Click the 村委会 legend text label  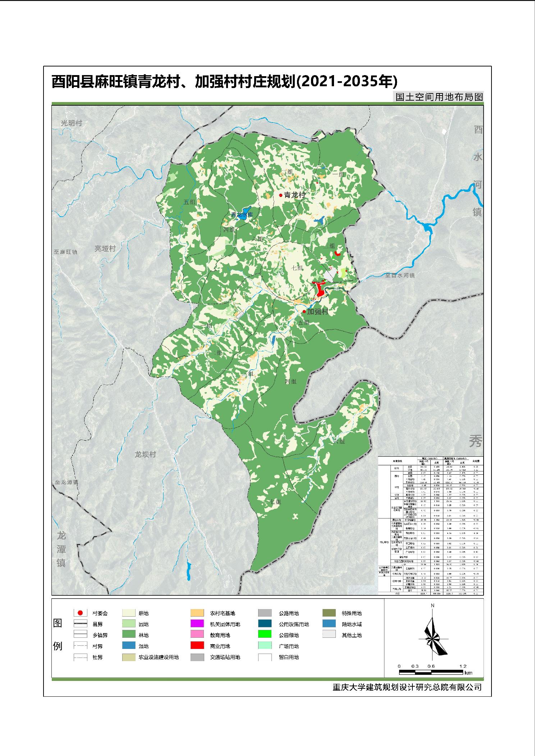coord(100,613)
